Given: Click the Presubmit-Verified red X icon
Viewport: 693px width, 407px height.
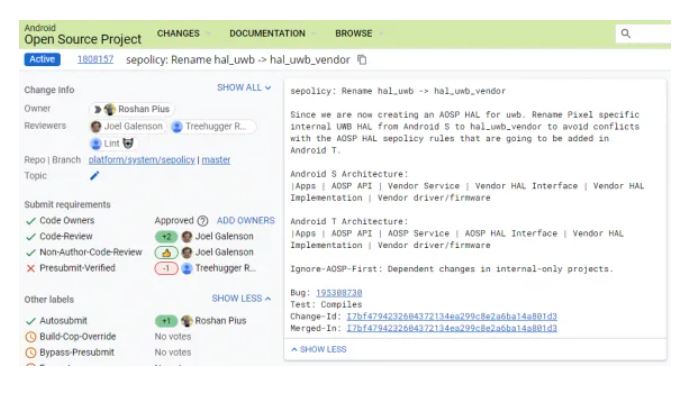Looking at the screenshot, I should (x=30, y=268).
